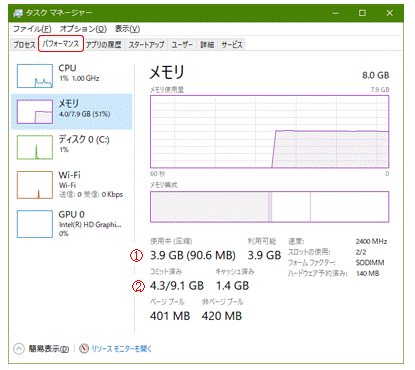Open the ディスク 0 (C:) performance item
415x370 pixels.
[72, 147]
